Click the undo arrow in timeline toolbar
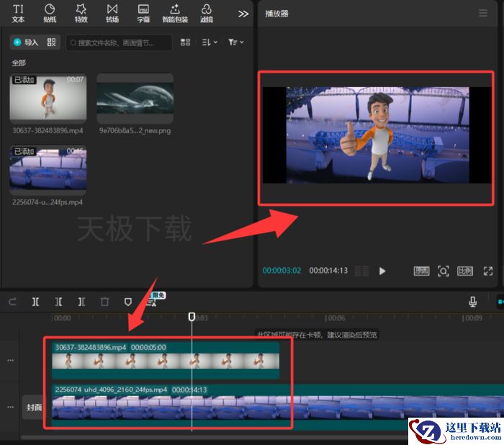Image resolution: width=504 pixels, height=445 pixels. click(12, 302)
